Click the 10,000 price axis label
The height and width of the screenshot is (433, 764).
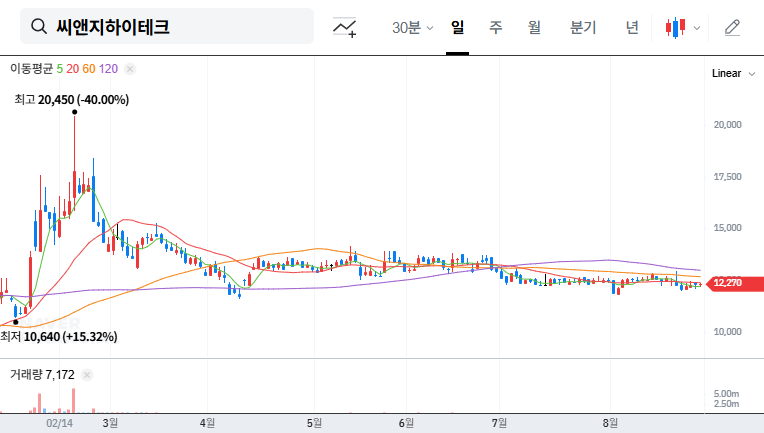[727, 332]
